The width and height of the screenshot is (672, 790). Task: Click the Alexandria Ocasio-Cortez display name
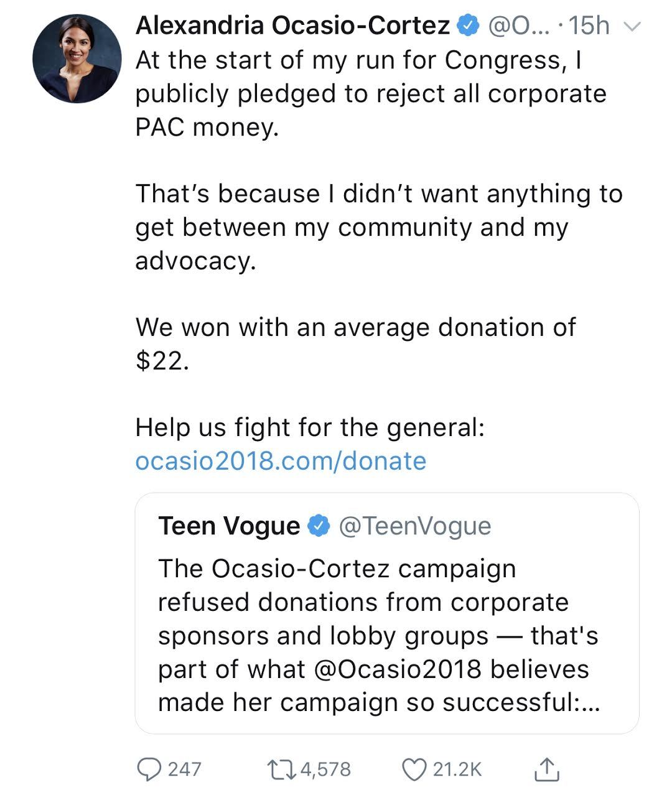pos(292,26)
